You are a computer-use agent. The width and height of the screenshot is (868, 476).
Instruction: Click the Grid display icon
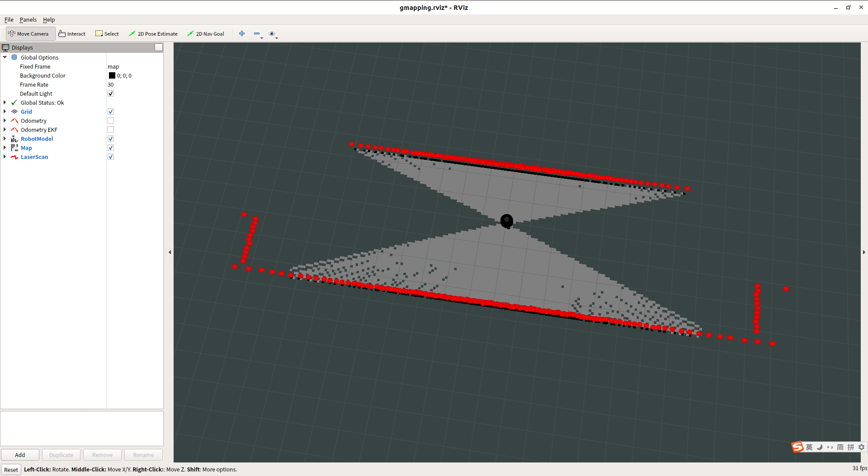click(14, 112)
